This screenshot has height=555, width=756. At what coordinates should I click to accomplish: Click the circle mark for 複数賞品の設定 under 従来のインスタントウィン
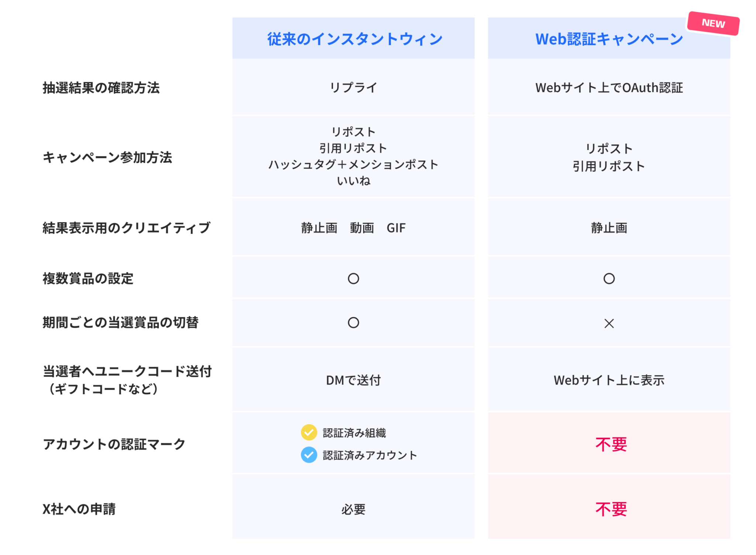click(x=353, y=279)
